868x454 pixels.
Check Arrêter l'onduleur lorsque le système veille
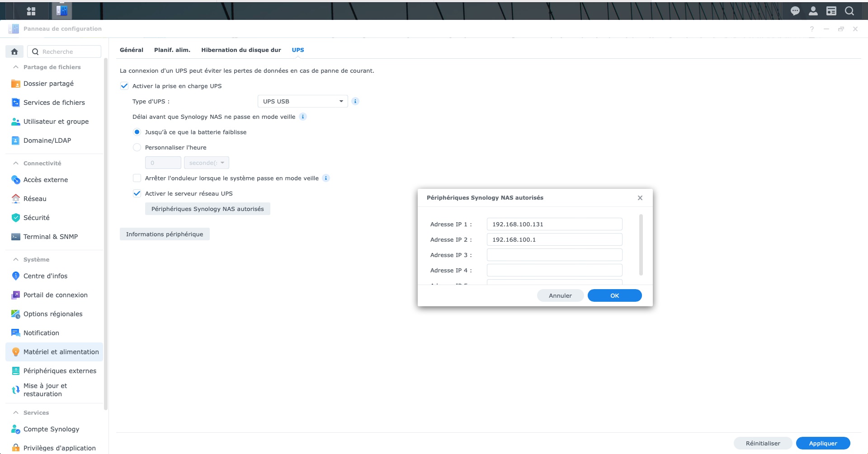coord(137,178)
